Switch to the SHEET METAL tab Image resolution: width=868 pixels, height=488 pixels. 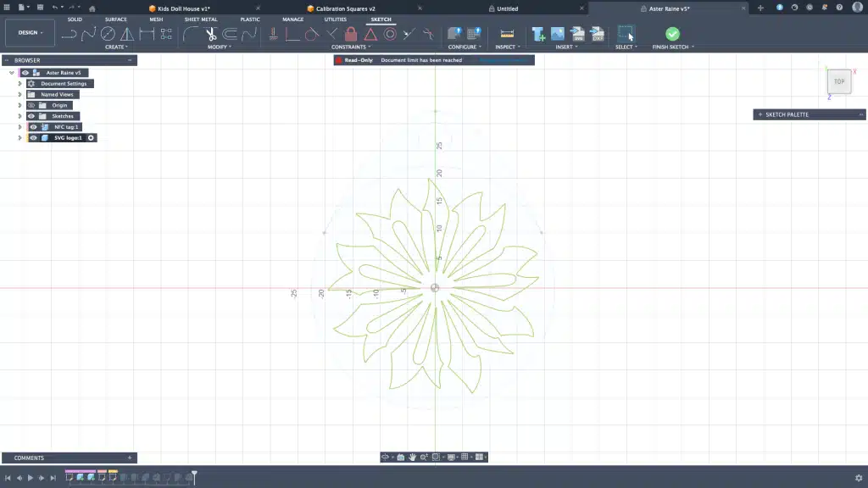coord(201,19)
